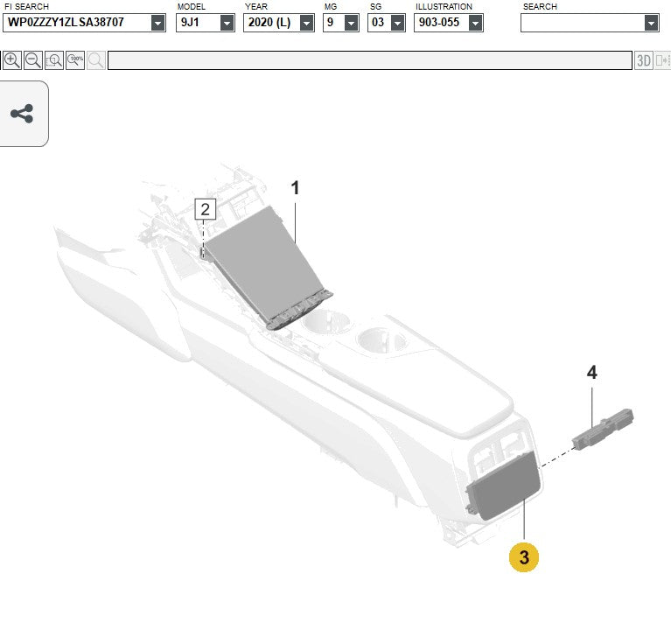Reset illustration zoom to 100%
The height and width of the screenshot is (644, 671).
(x=75, y=60)
